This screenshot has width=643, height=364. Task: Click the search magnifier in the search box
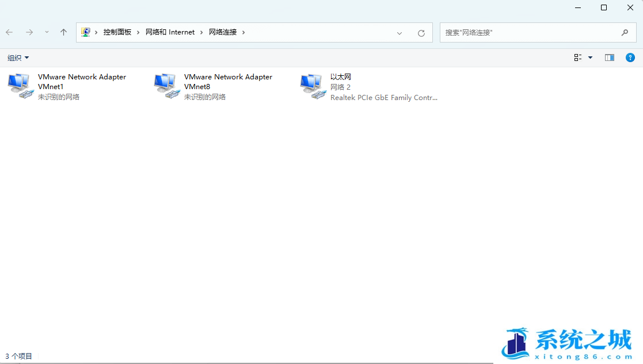pos(625,32)
